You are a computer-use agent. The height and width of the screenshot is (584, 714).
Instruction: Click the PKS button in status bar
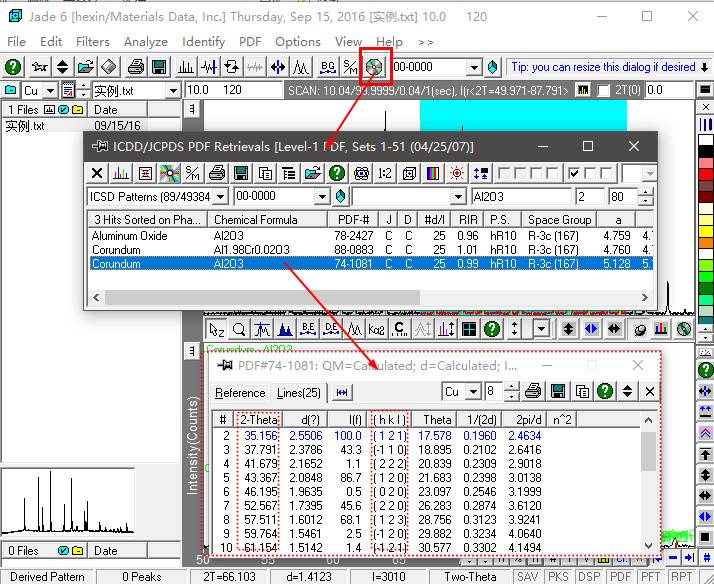558,576
